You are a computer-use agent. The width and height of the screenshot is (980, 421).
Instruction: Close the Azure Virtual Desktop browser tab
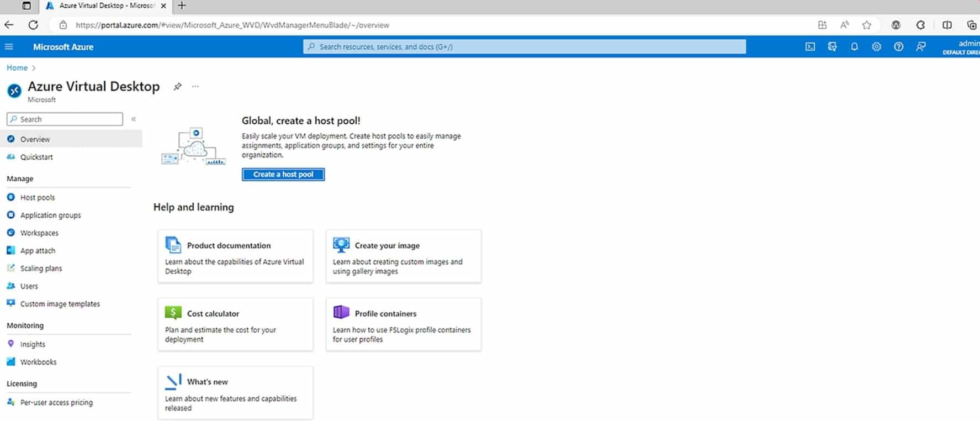click(x=163, y=6)
